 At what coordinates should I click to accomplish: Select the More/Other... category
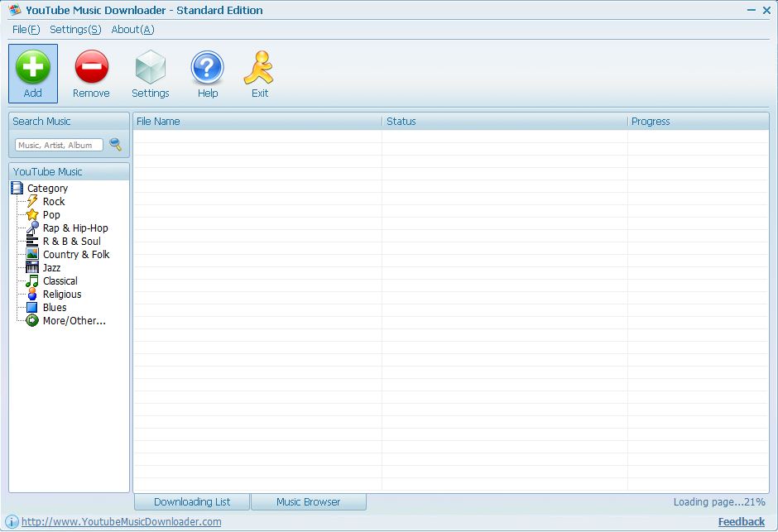pyautogui.click(x=74, y=321)
